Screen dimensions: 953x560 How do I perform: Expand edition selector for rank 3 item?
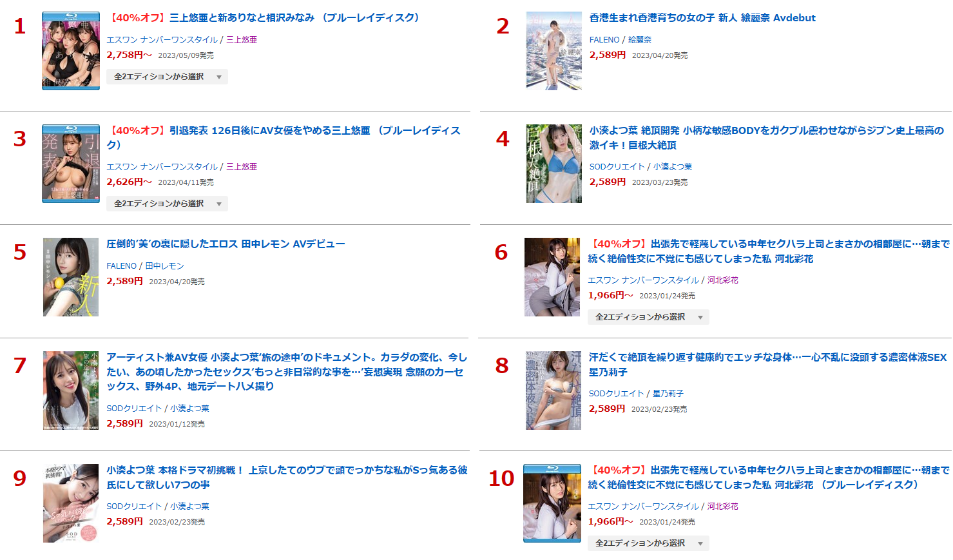pos(167,204)
